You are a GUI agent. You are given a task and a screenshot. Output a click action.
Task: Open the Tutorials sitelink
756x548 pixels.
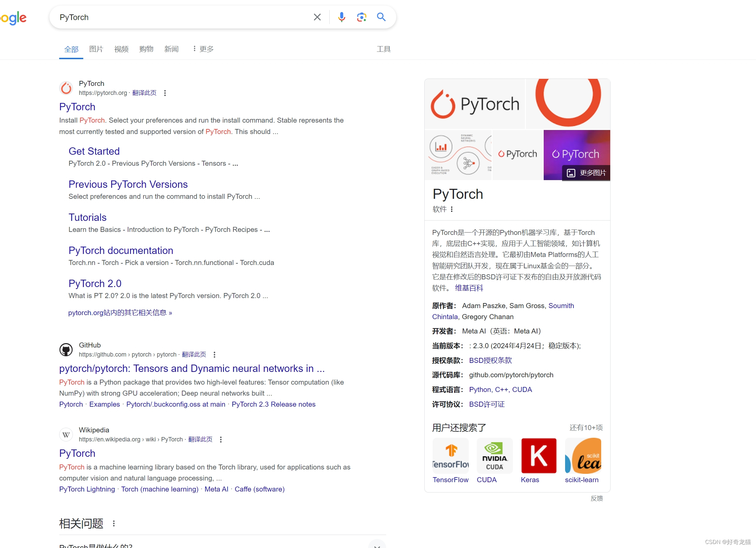click(88, 218)
